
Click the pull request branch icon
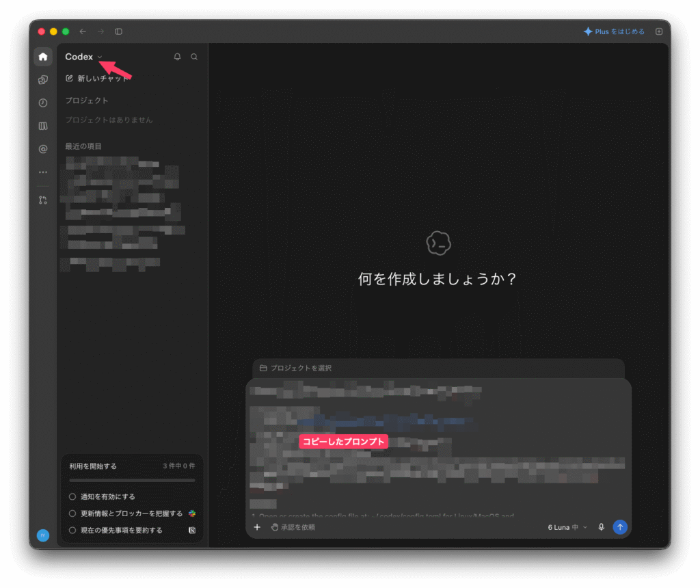[43, 200]
